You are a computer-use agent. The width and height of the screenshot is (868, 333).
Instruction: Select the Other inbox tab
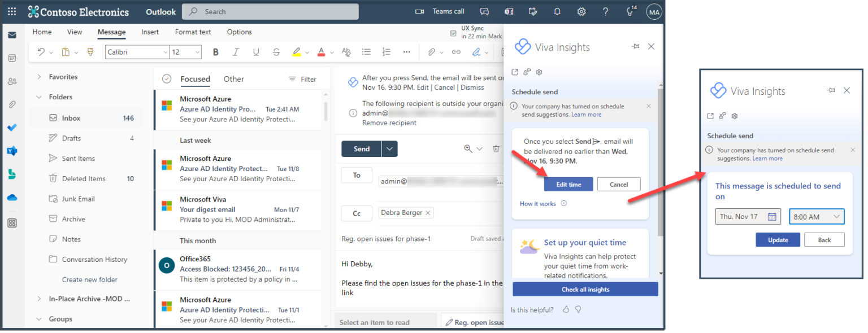pos(233,78)
